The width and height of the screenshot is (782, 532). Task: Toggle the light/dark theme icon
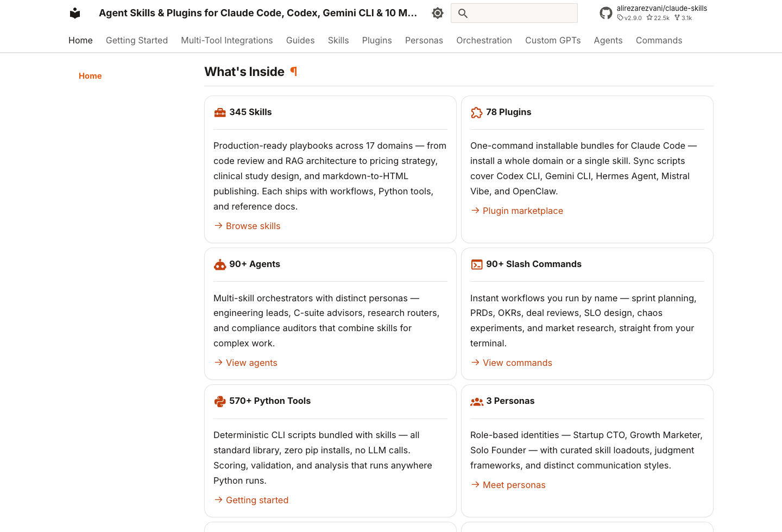point(438,13)
